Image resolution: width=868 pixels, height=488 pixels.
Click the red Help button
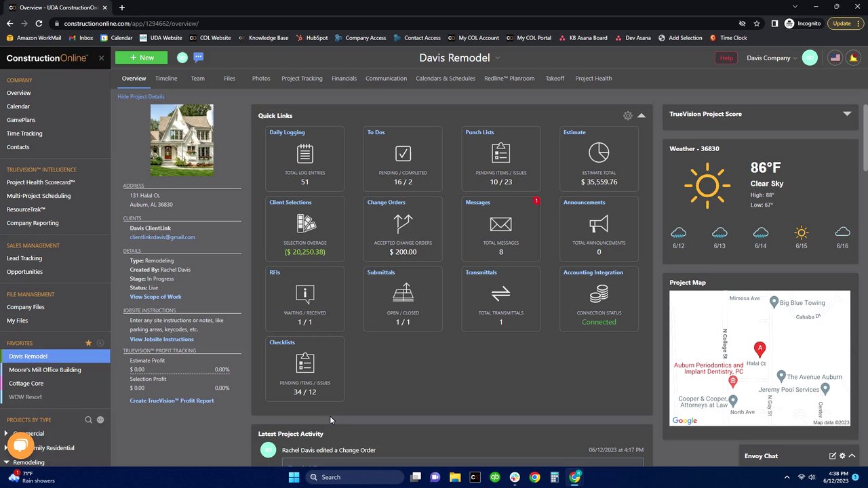[x=726, y=58]
